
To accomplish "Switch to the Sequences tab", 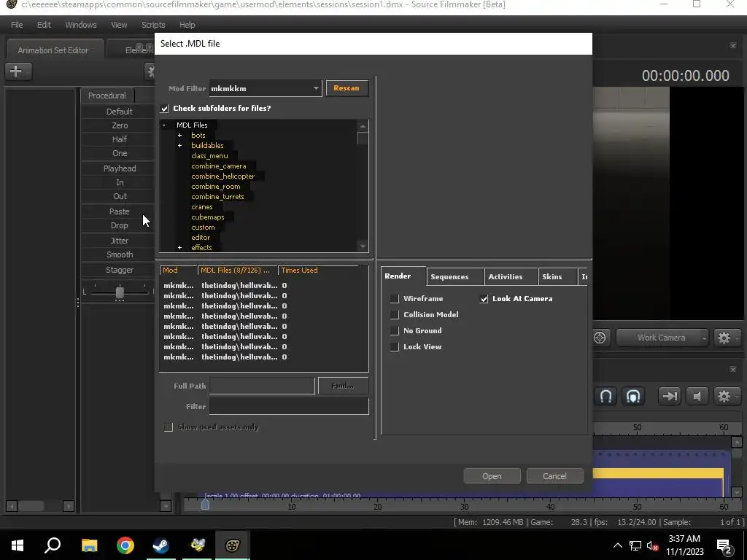I will [455, 276].
